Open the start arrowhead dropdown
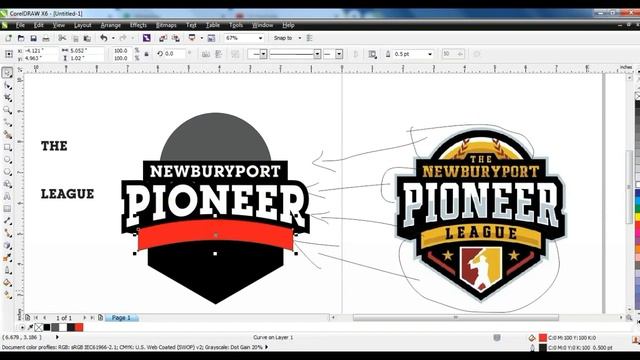 click(263, 54)
